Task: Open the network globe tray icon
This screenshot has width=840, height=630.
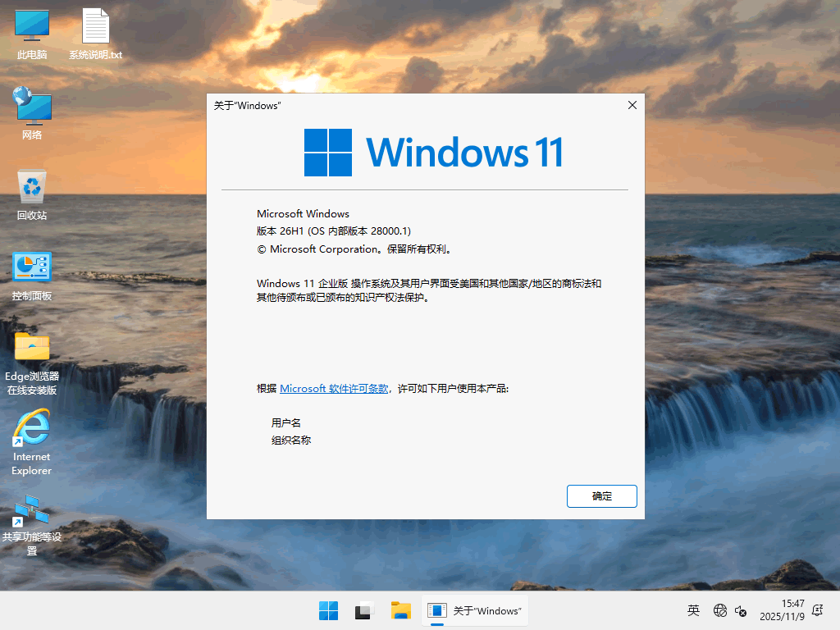Action: coord(720,610)
